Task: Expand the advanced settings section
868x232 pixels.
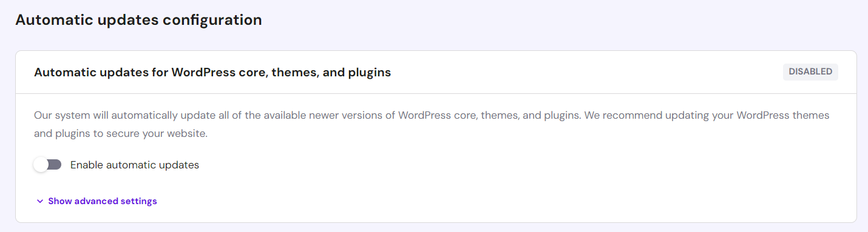Action: click(97, 201)
